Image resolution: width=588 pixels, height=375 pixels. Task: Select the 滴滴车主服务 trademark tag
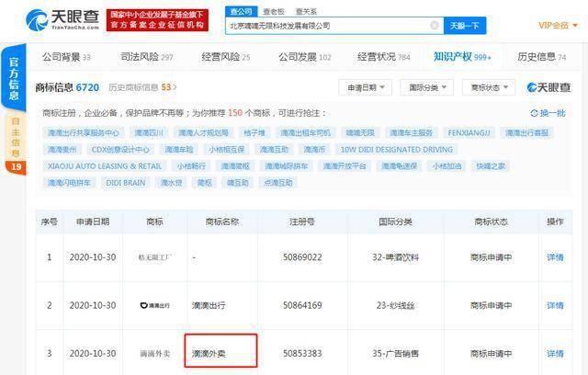pyautogui.click(x=411, y=132)
